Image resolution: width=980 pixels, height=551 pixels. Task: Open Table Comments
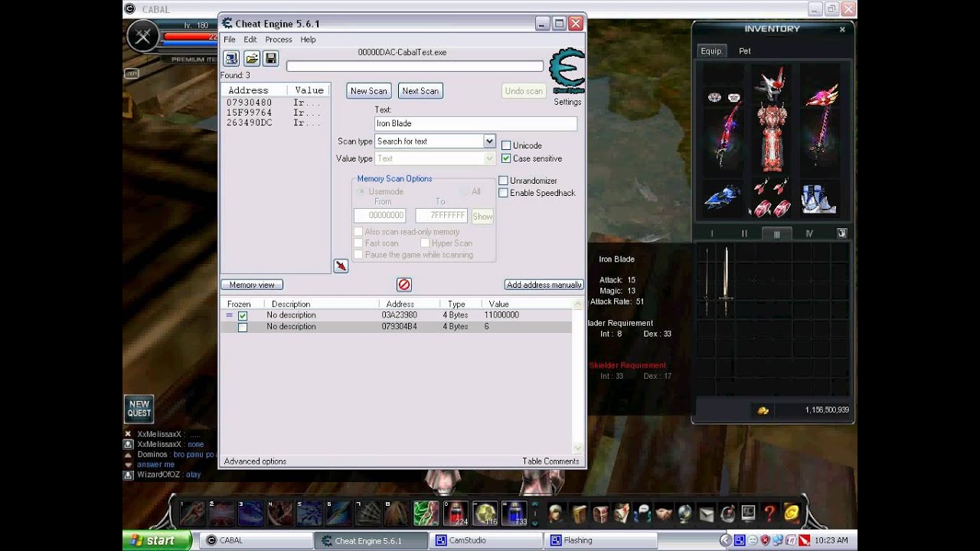tap(550, 461)
